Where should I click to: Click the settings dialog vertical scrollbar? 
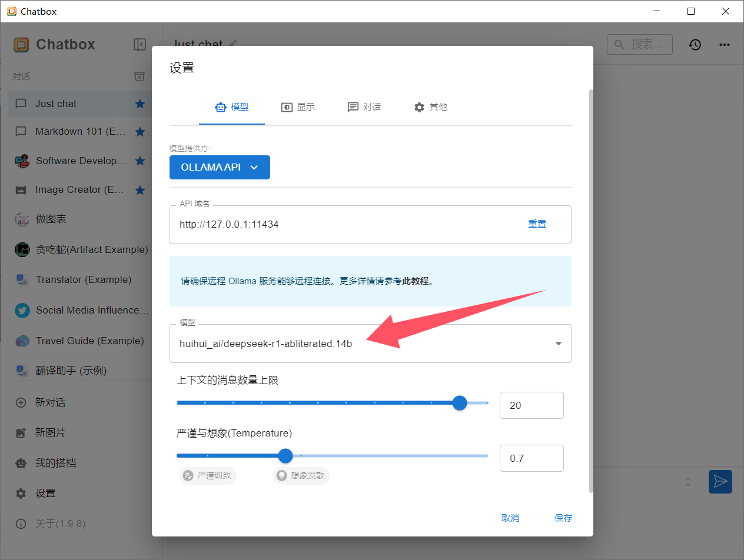591,291
